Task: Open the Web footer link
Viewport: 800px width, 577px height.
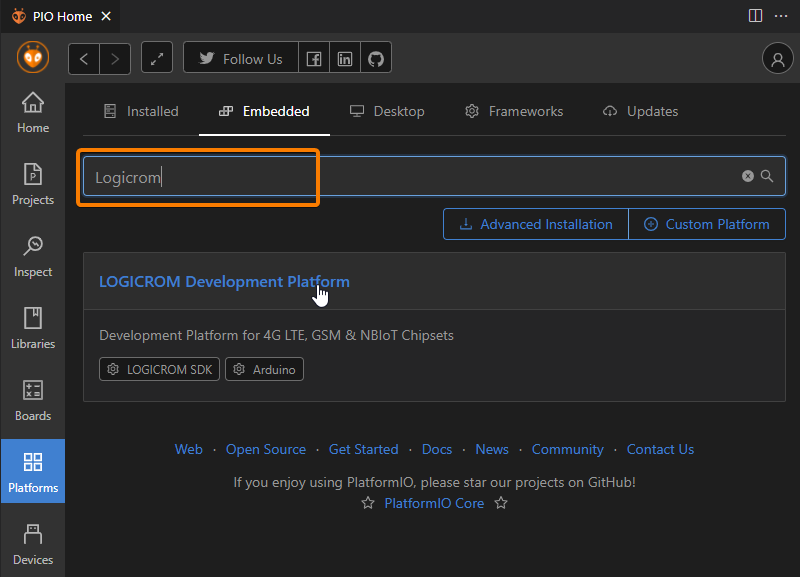Action: click(189, 449)
